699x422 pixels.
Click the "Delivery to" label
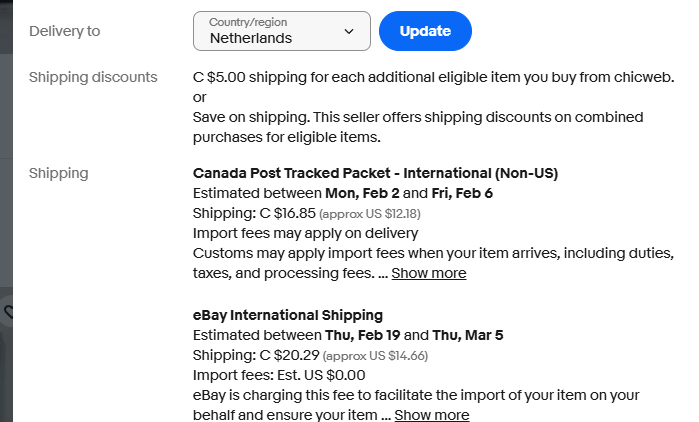coord(65,31)
